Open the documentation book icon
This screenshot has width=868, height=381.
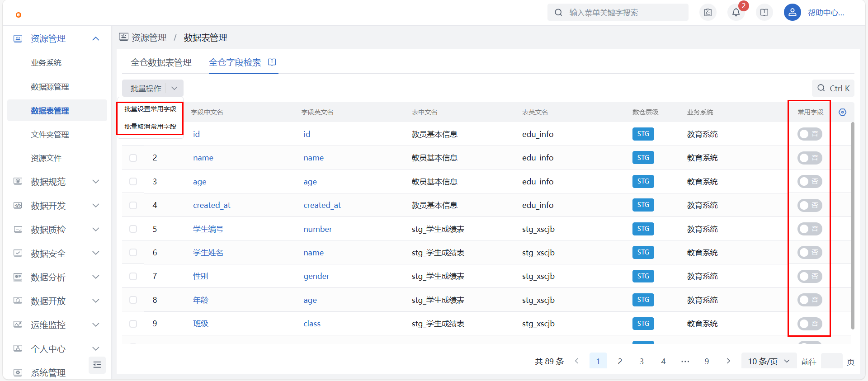coord(764,13)
